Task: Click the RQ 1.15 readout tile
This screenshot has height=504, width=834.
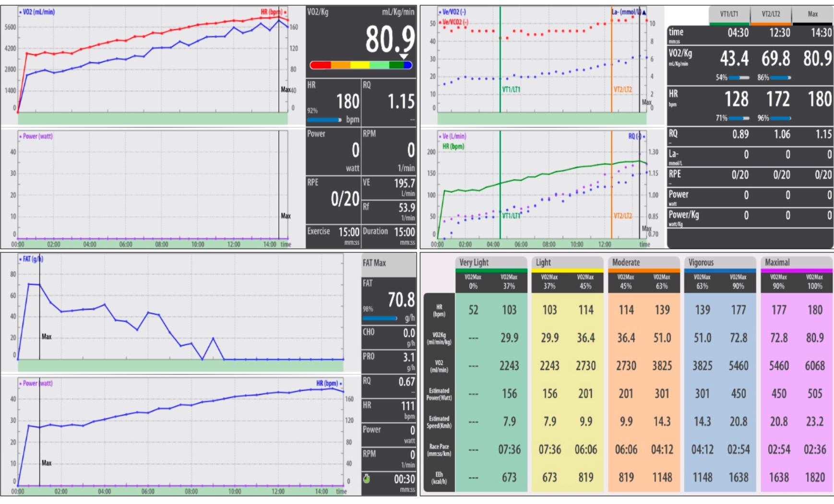Action: (x=389, y=103)
